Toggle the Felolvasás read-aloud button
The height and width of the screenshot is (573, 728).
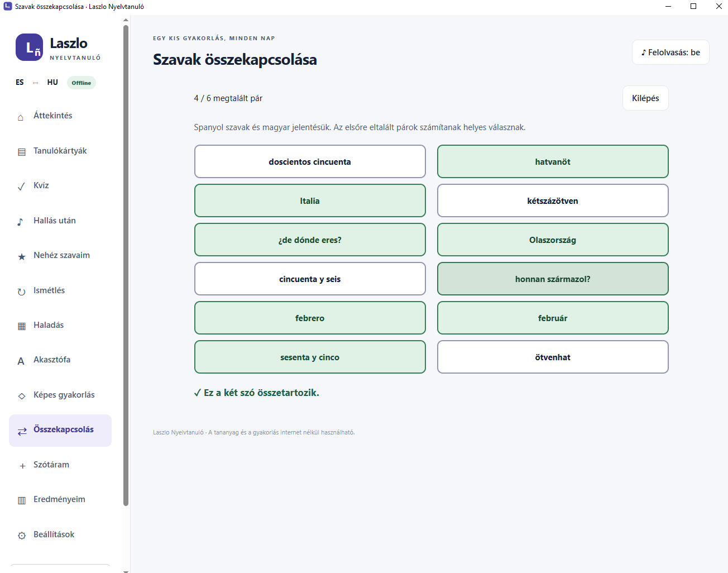pos(670,52)
